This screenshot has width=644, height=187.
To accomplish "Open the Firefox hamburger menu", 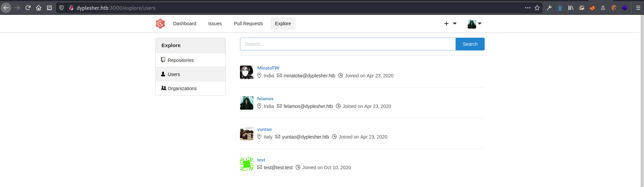I will pos(638,8).
